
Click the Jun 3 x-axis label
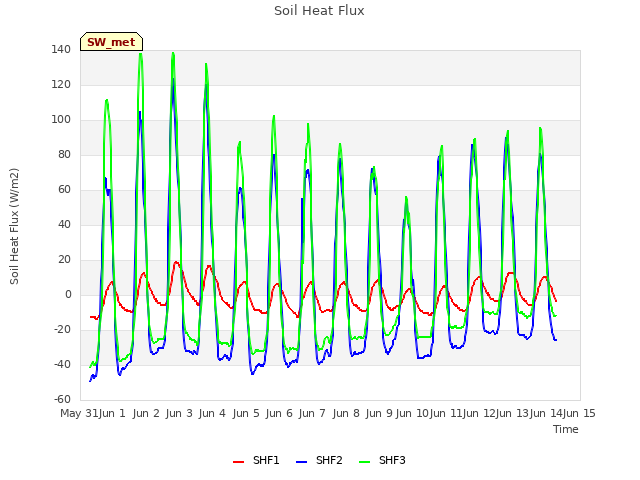click(x=179, y=413)
